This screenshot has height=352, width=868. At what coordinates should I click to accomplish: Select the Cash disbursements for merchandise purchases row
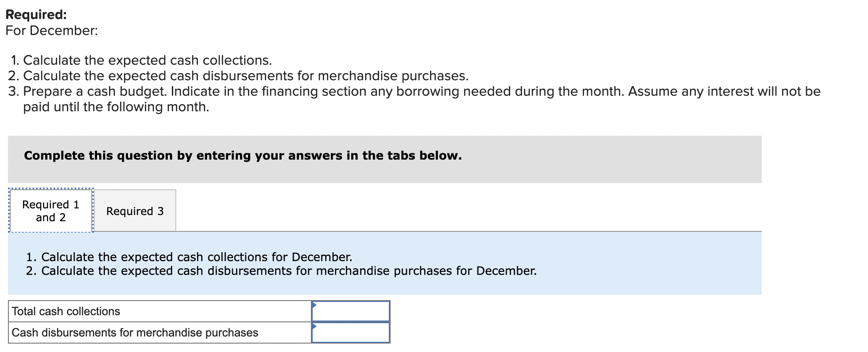click(x=135, y=332)
